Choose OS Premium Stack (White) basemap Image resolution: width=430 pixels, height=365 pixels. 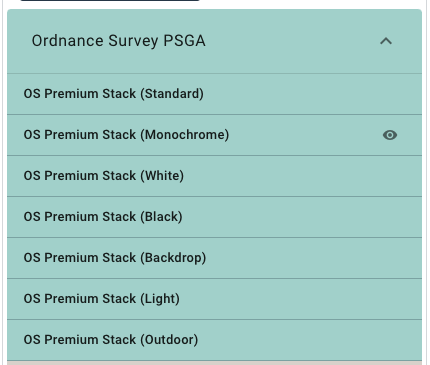(x=214, y=176)
